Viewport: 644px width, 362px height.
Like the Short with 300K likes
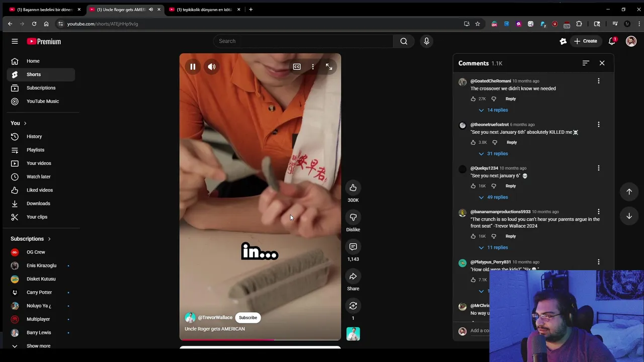(353, 188)
